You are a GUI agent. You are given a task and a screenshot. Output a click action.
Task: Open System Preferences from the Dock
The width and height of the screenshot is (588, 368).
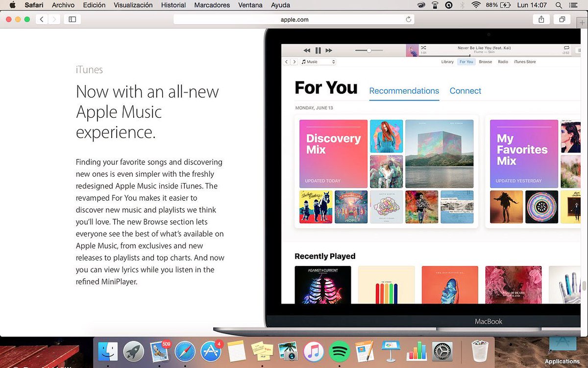click(442, 351)
